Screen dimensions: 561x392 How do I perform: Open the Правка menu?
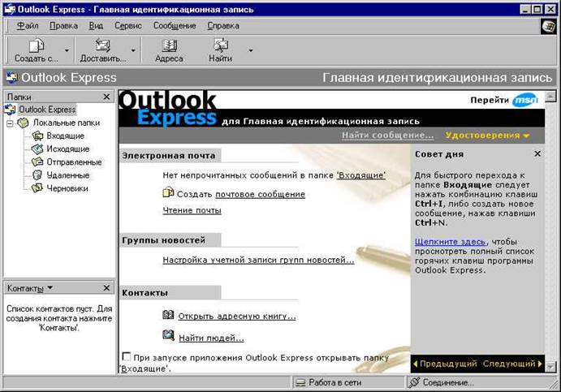(x=63, y=26)
